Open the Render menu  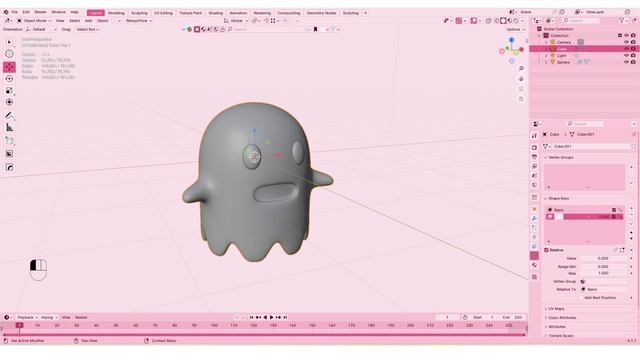[40, 12]
